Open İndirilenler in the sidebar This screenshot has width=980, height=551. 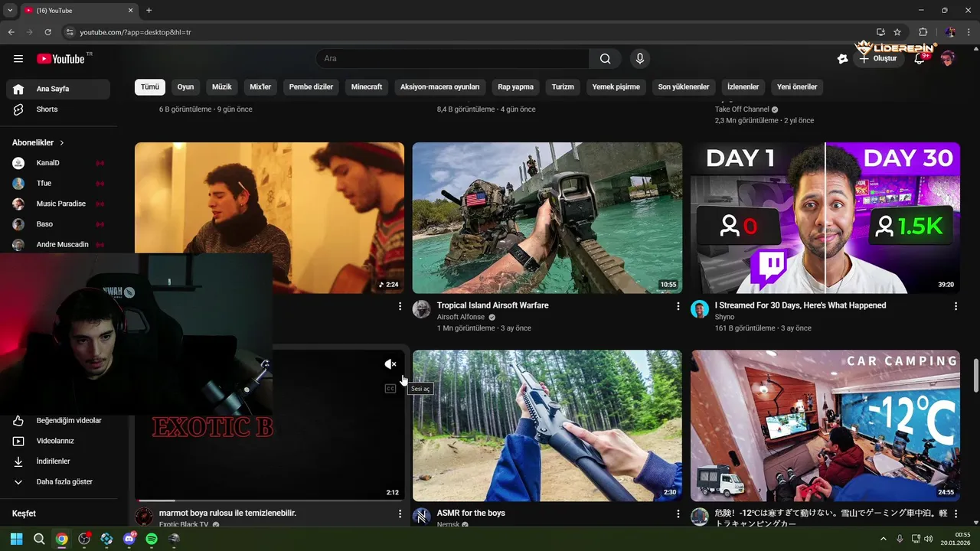coord(58,461)
